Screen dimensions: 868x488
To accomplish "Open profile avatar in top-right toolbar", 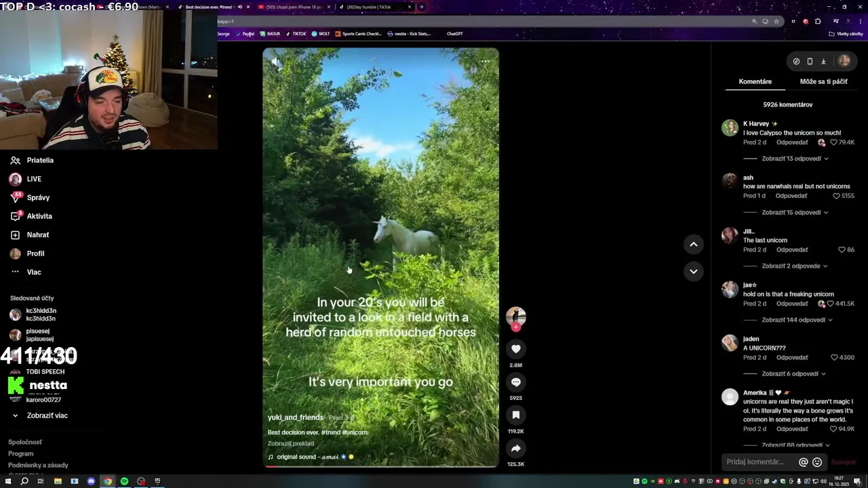I will coord(844,61).
